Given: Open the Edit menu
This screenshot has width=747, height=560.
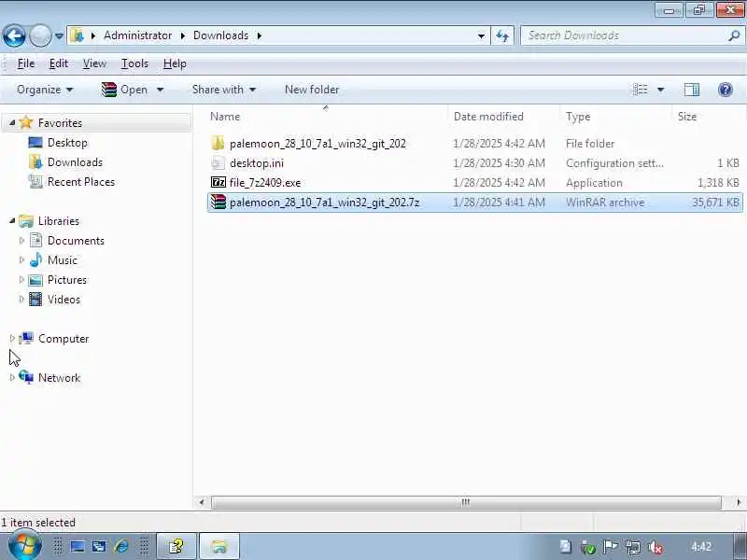Looking at the screenshot, I should pos(58,63).
